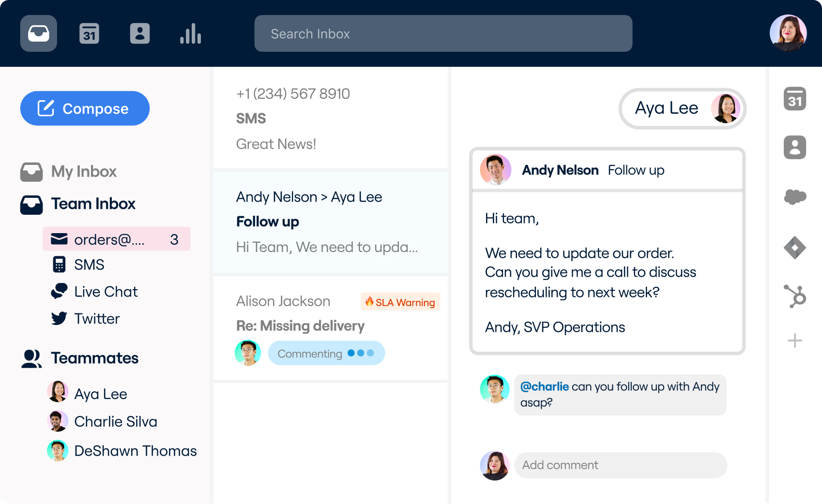
Task: Open the SMS conversation from +1 (234) 567 8910
Action: 331,119
